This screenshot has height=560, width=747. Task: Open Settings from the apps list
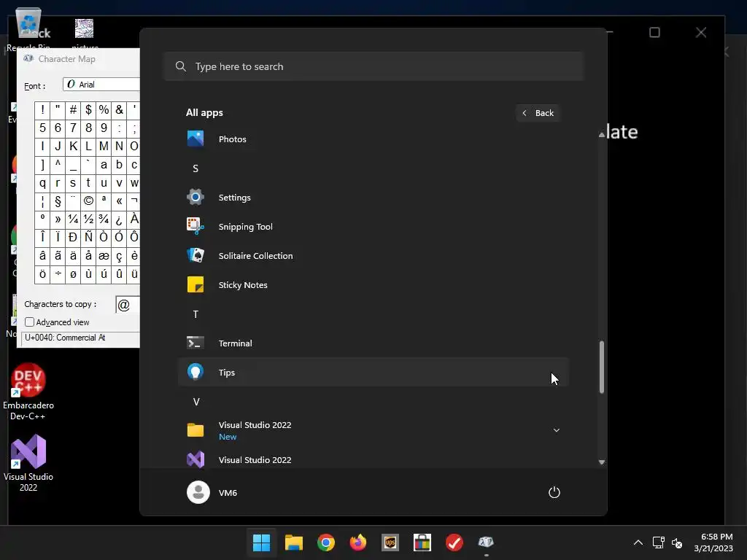[373, 197]
